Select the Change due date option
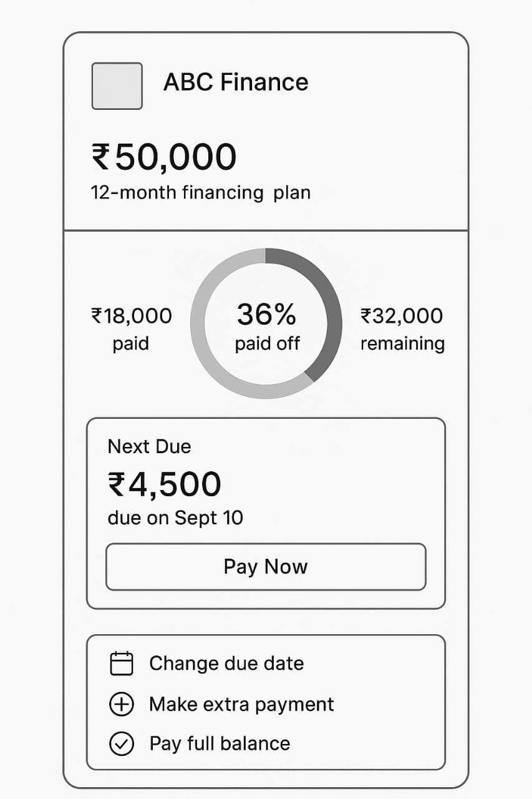Viewport: 532px width, 799px height. click(x=226, y=663)
